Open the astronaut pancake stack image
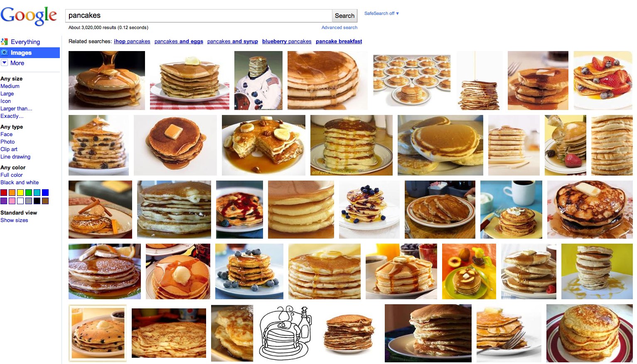 [x=258, y=81]
